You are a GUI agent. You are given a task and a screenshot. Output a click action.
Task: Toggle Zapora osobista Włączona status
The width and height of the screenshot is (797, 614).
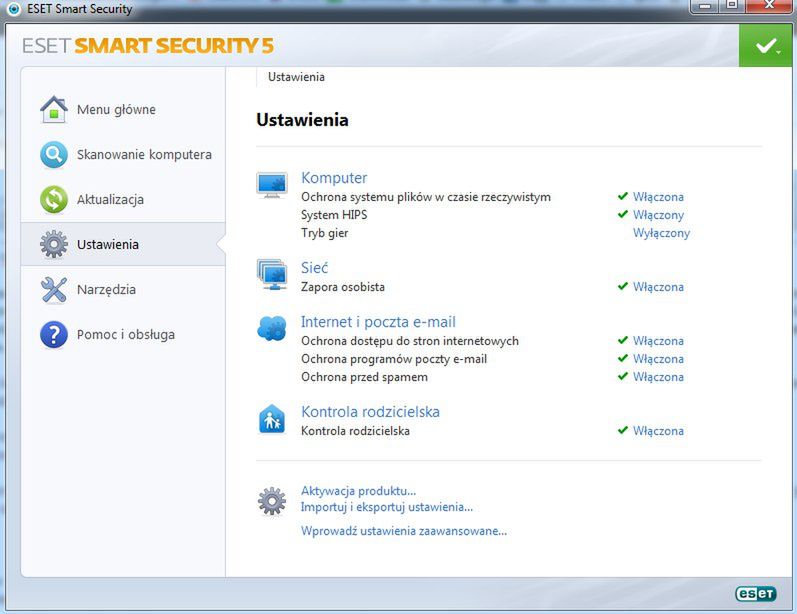(x=658, y=287)
